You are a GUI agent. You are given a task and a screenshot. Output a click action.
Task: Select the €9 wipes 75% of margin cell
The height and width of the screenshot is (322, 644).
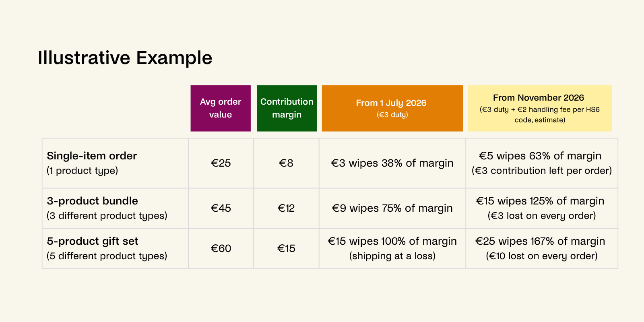pyautogui.click(x=392, y=208)
